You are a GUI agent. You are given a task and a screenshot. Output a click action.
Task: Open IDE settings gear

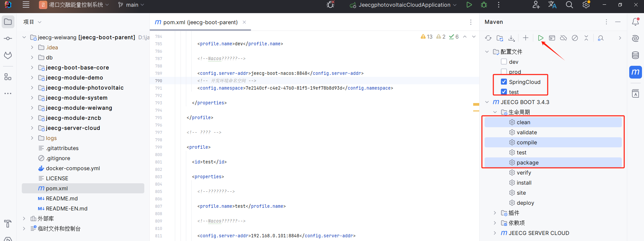pos(586,5)
